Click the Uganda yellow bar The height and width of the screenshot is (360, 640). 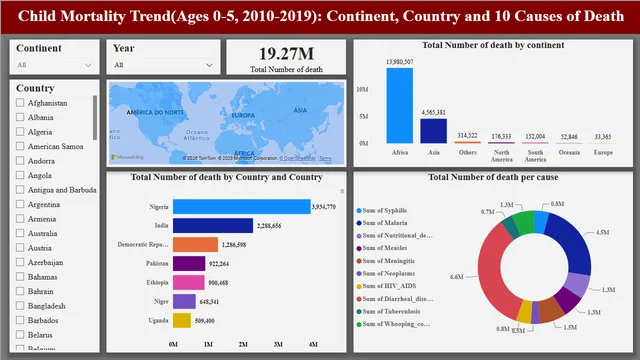182,320
